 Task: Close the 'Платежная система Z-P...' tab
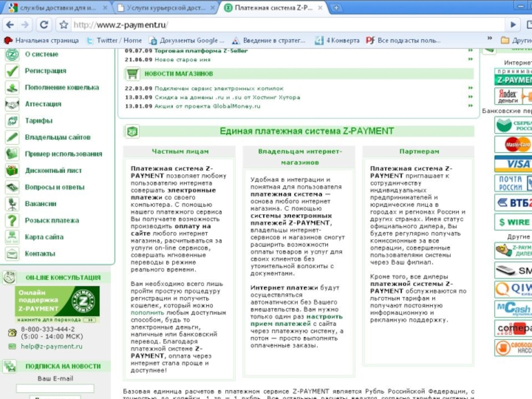click(x=320, y=7)
